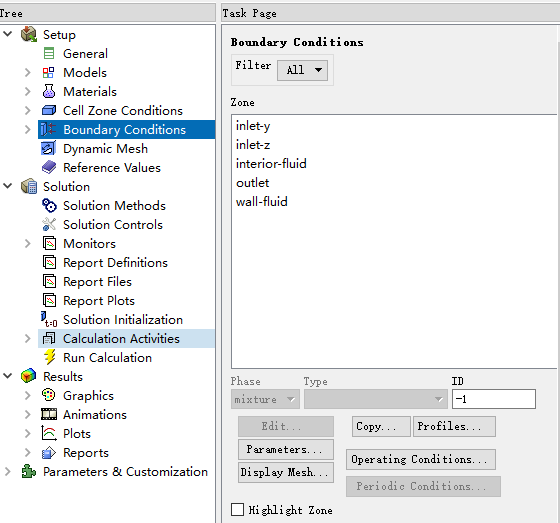Click the Solution Controls tools icon
This screenshot has height=523, width=560.
(49, 224)
